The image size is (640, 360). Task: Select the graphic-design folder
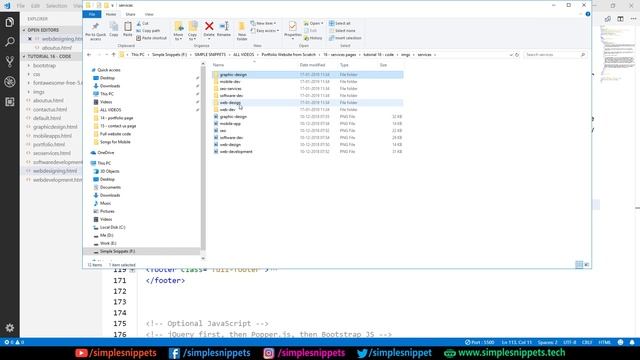(233, 75)
